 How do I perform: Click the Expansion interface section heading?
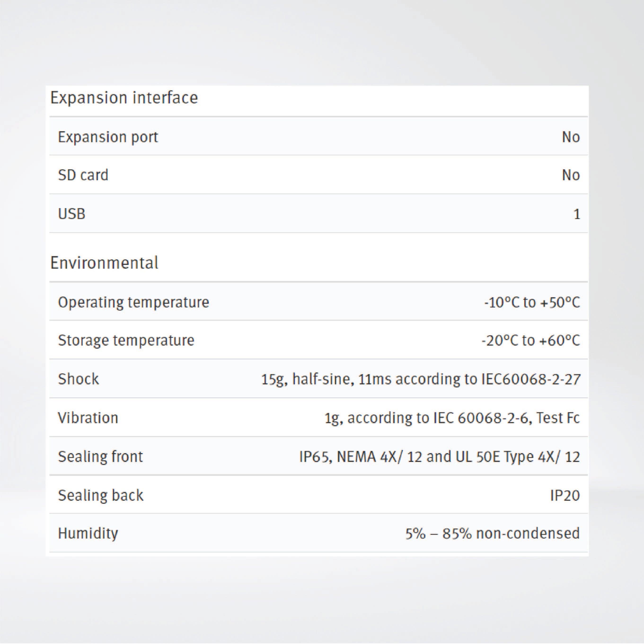[124, 98]
